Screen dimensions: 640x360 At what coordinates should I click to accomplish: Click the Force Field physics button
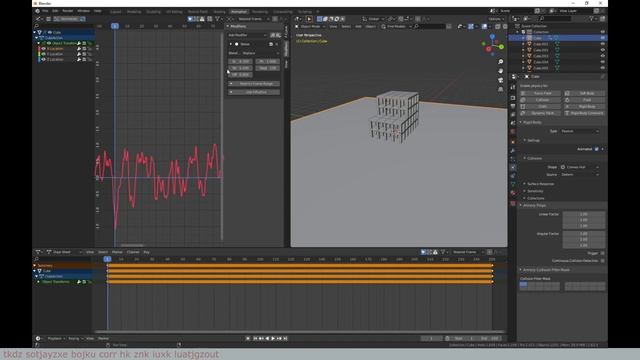click(x=540, y=93)
